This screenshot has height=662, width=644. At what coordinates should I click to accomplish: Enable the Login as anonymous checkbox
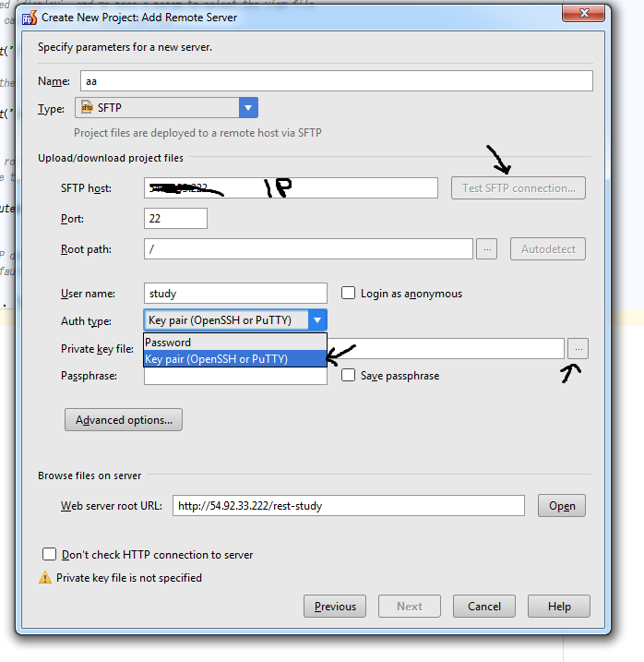coord(348,293)
